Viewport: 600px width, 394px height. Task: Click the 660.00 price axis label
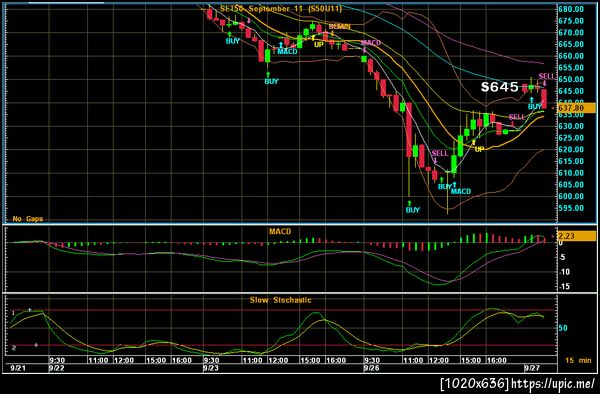click(x=571, y=56)
